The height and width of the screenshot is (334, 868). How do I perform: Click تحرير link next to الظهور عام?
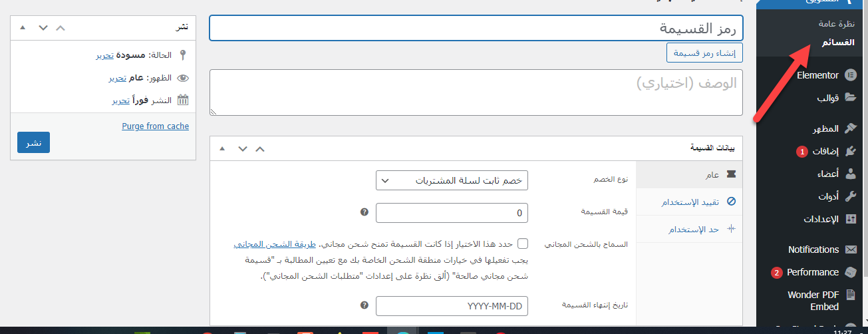(118, 78)
